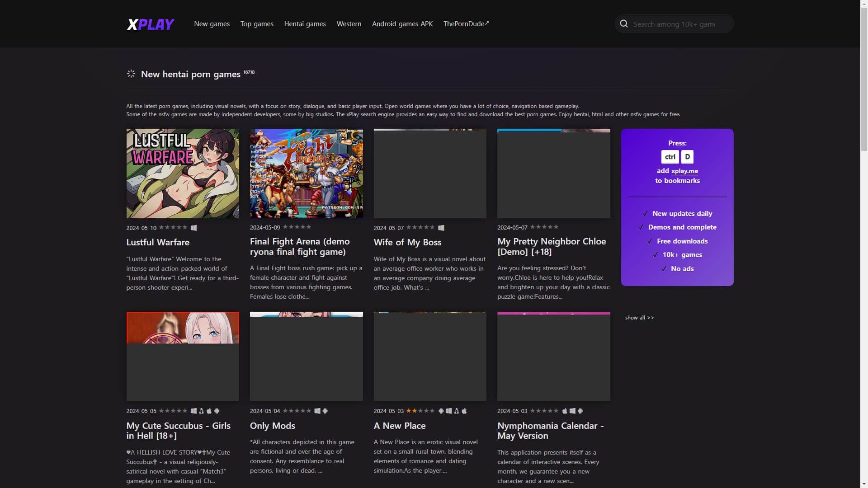Select the Android icon for Only Mods
Image resolution: width=868 pixels, height=488 pixels.
coord(325,411)
